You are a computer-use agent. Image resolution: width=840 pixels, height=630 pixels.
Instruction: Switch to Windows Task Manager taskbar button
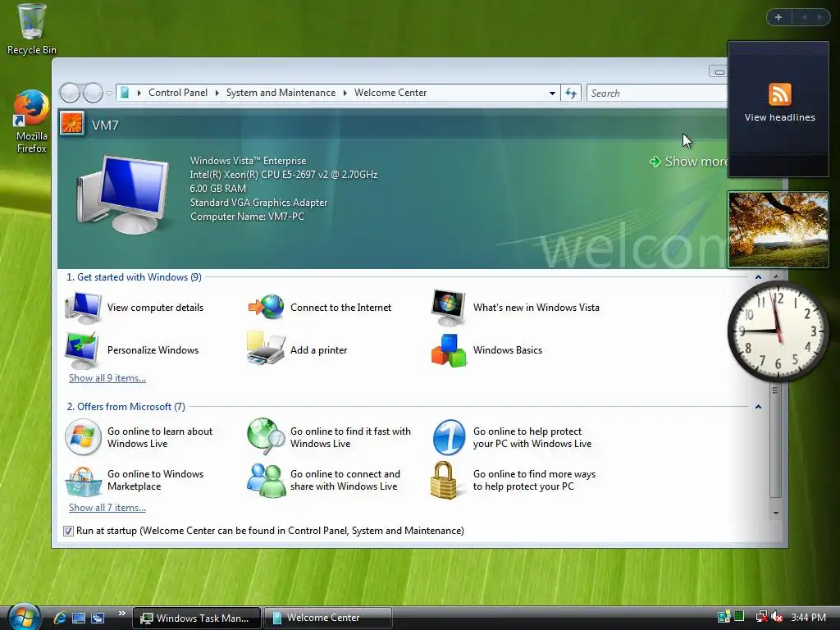coord(197,618)
